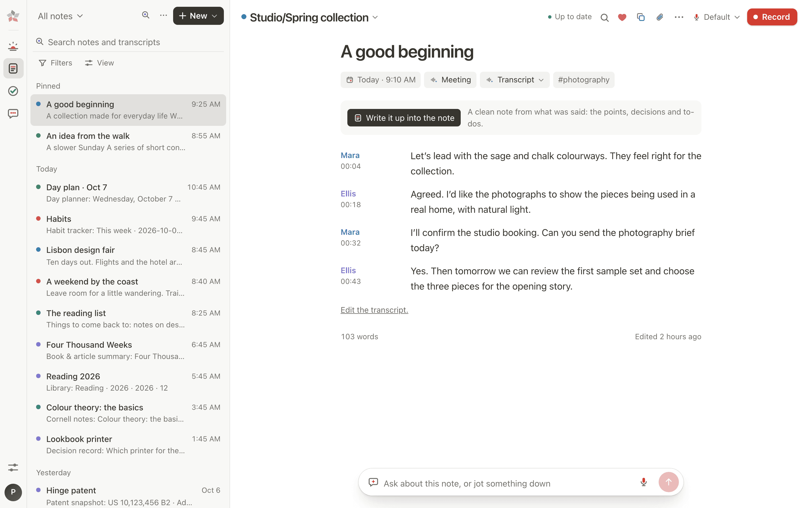Click the Meeting tag chip
Image resolution: width=812 pixels, height=508 pixels.
point(450,80)
